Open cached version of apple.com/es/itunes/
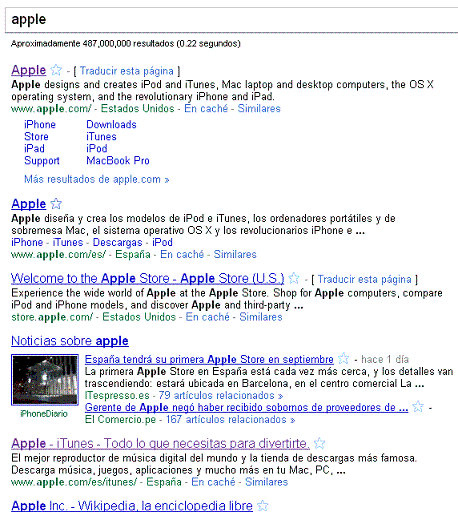 point(213,482)
